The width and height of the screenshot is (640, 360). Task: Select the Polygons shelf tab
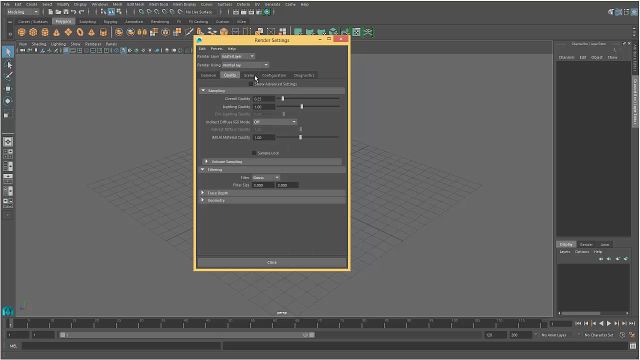[x=63, y=21]
